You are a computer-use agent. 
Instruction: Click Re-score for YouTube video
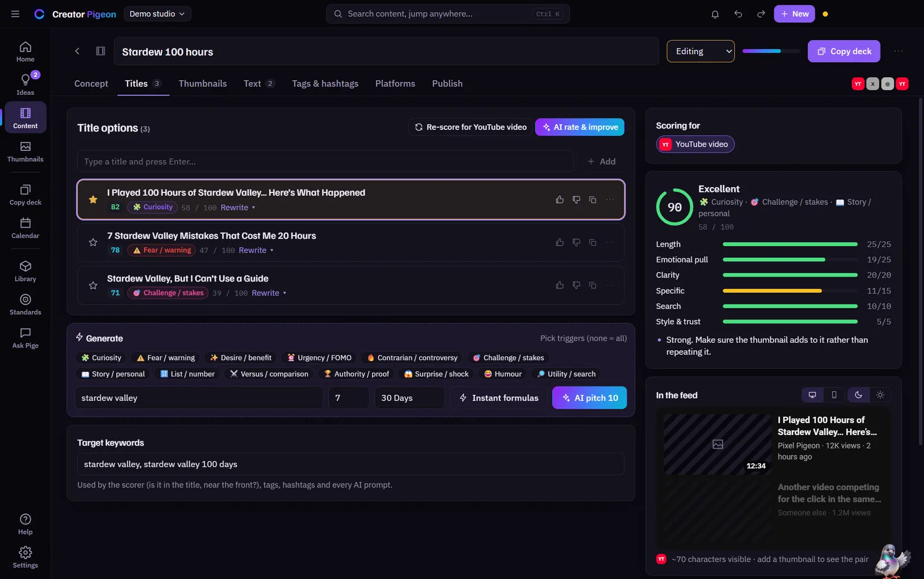pyautogui.click(x=471, y=127)
